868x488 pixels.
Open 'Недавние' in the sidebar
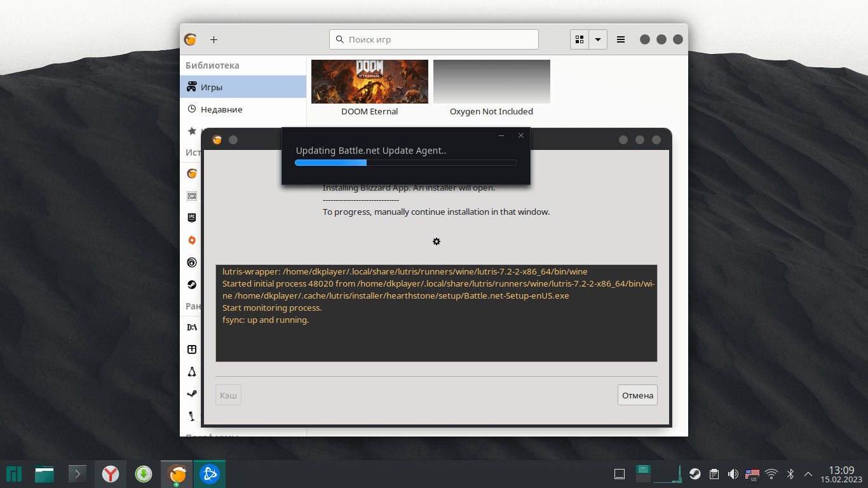tap(243, 109)
